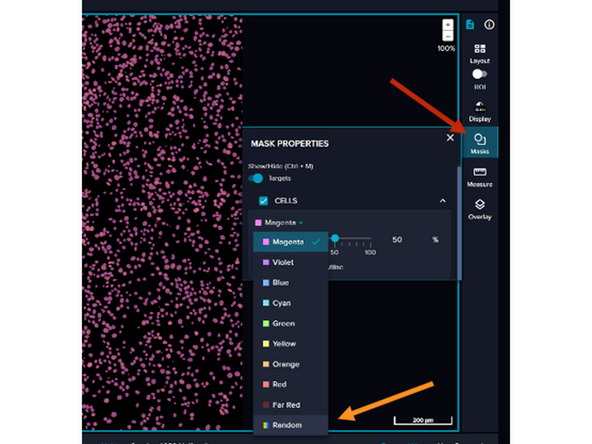Screen dimensions: 592x444
Task: Close the Mask Properties panel
Action: pos(450,138)
